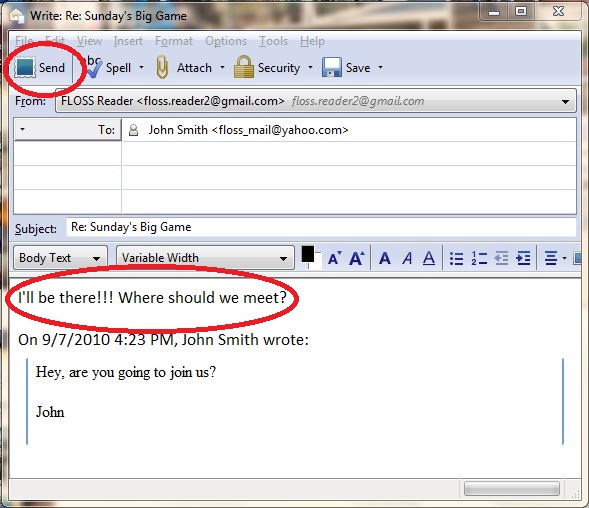Maximize the Write window
Image resolution: width=589 pixels, height=508 pixels.
coord(521,12)
